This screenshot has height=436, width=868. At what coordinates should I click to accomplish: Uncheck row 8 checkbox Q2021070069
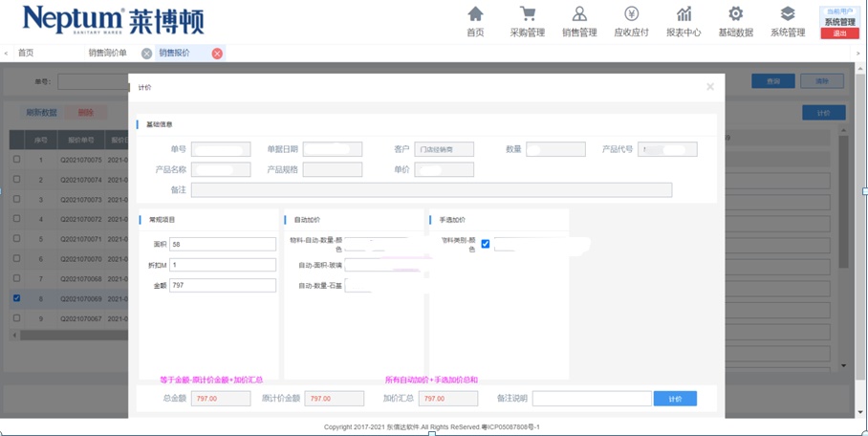point(16,298)
